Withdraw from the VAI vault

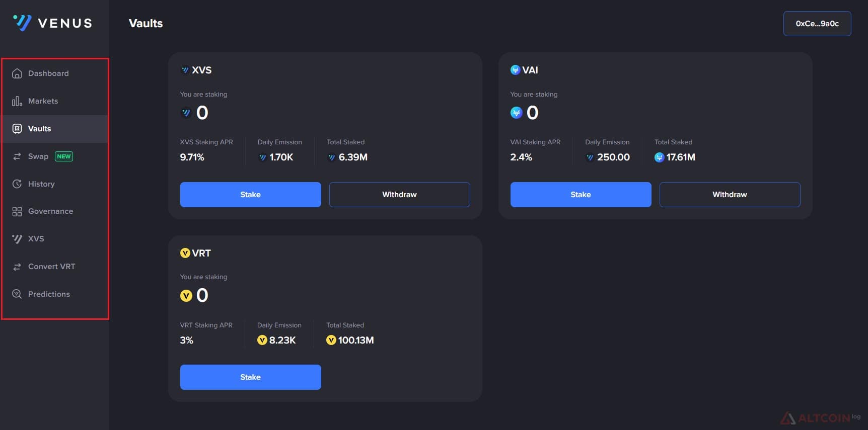click(730, 195)
